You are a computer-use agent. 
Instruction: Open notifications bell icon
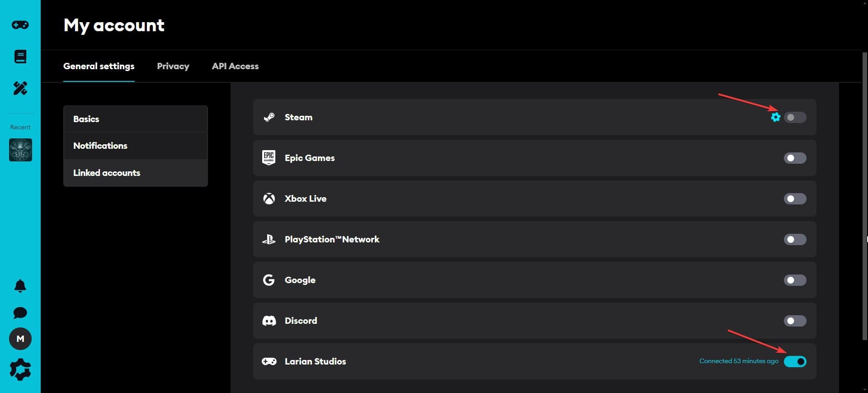click(20, 286)
